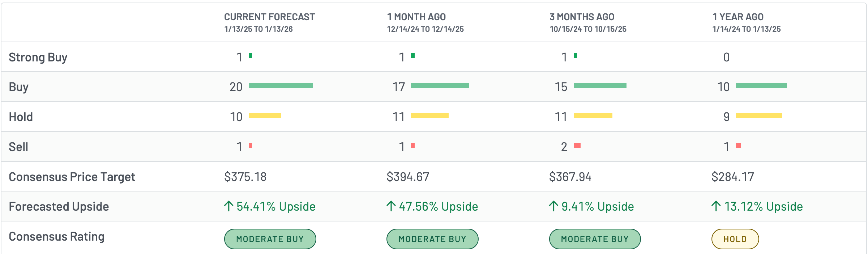
Task: Click the Hold count of 9
Action: pyautogui.click(x=727, y=117)
